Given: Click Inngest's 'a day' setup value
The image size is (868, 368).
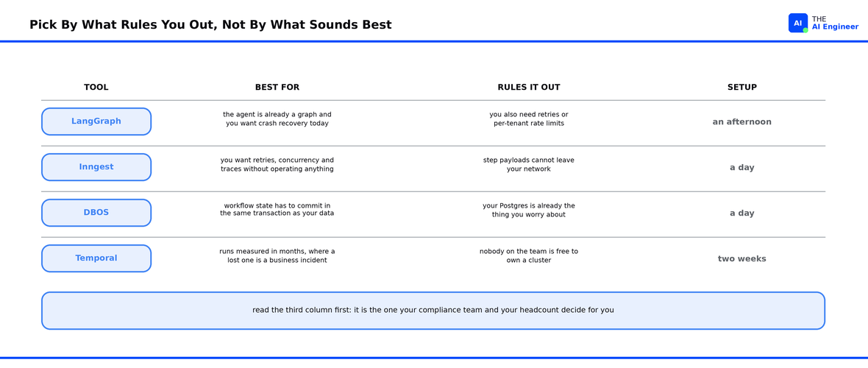Looking at the screenshot, I should [741, 167].
